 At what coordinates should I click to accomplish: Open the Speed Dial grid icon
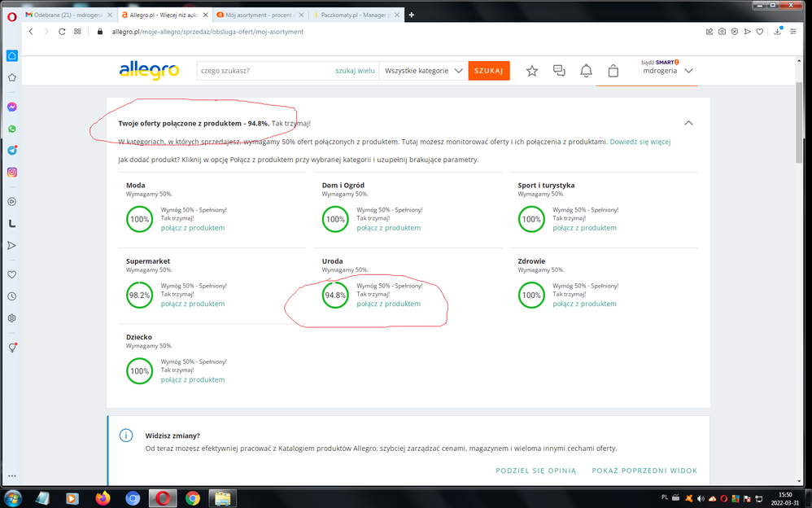click(x=77, y=32)
